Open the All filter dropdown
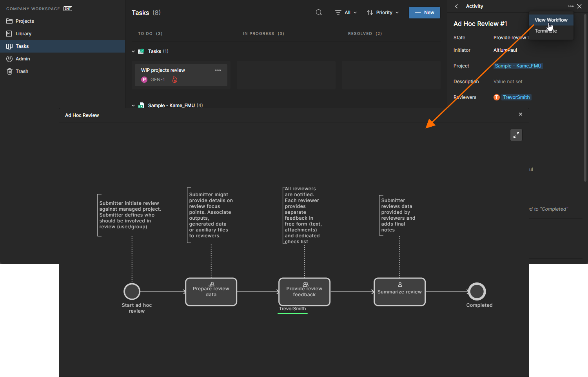This screenshot has height=377, width=588. click(x=346, y=13)
